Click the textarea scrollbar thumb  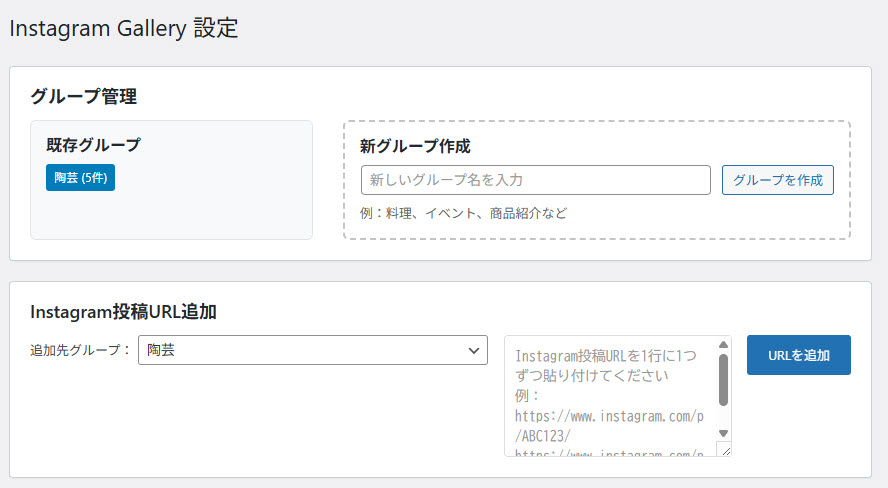pos(723,380)
